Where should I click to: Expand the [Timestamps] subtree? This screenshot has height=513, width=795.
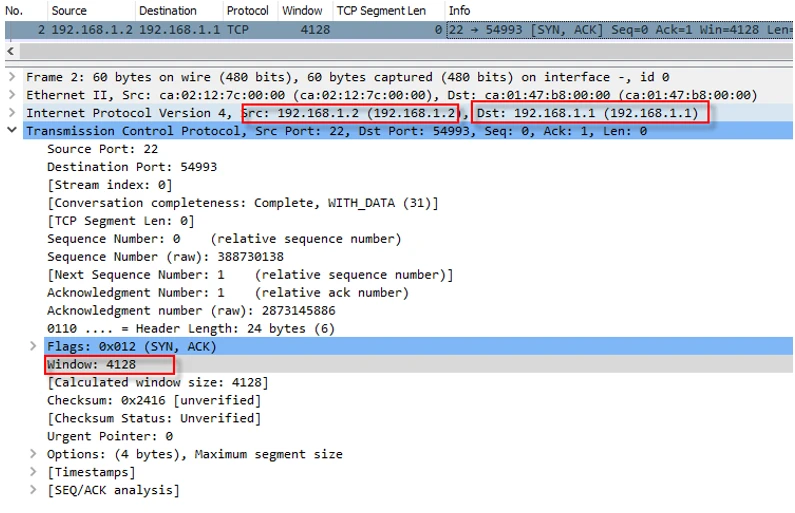coord(34,472)
